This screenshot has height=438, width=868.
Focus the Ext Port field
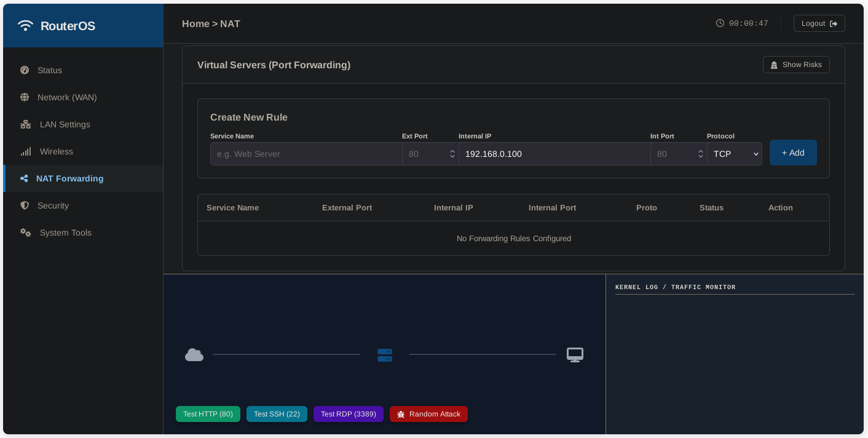pyautogui.click(x=430, y=154)
